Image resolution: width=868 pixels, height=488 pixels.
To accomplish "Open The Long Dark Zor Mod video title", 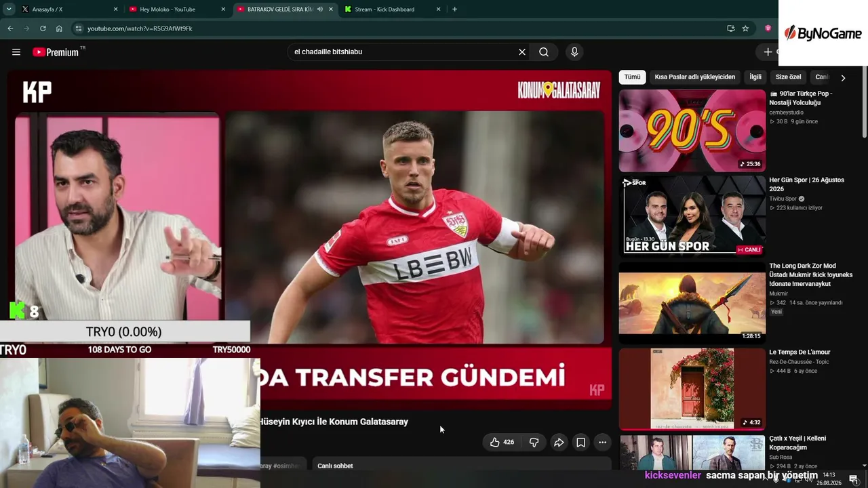I will point(810,275).
